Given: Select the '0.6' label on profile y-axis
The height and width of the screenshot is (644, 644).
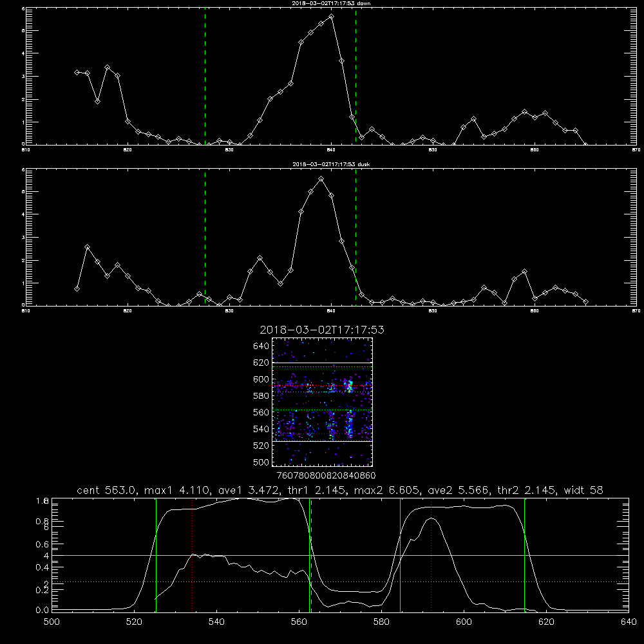Looking at the screenshot, I should [43, 544].
